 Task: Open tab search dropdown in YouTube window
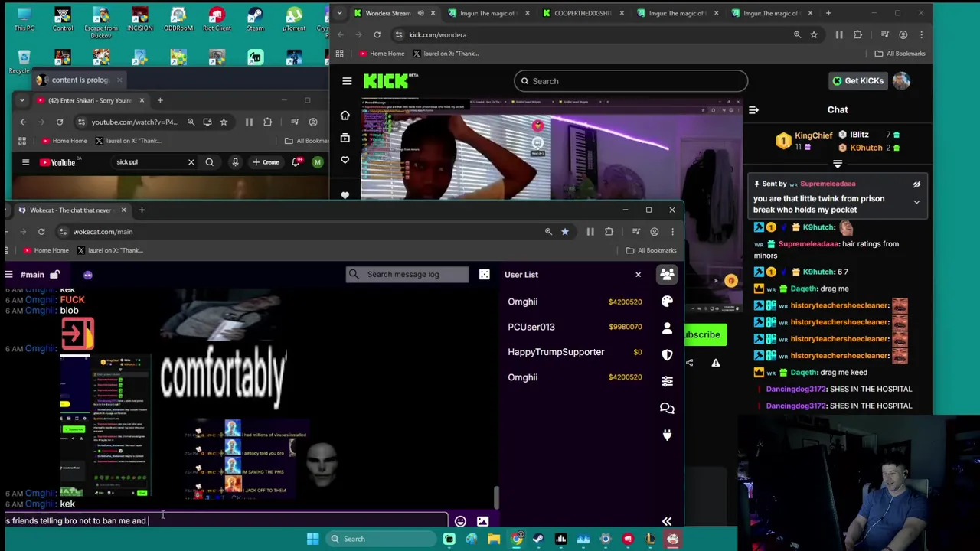coord(21,100)
